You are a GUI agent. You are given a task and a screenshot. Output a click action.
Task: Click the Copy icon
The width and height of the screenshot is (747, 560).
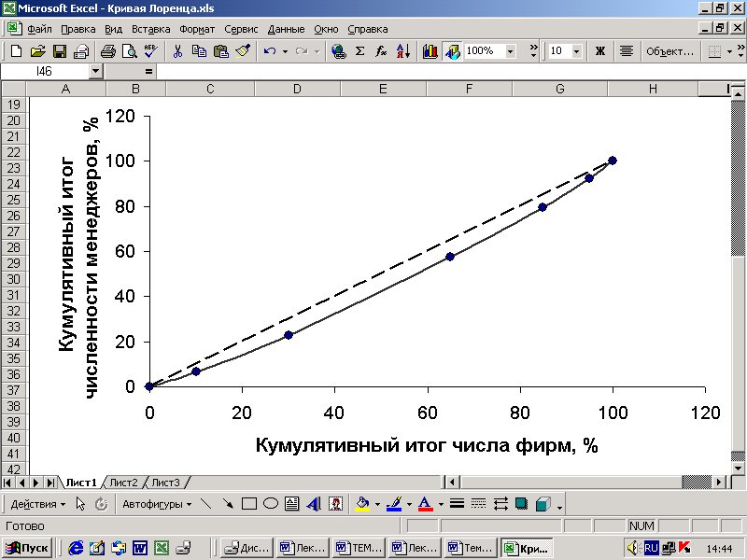199,51
